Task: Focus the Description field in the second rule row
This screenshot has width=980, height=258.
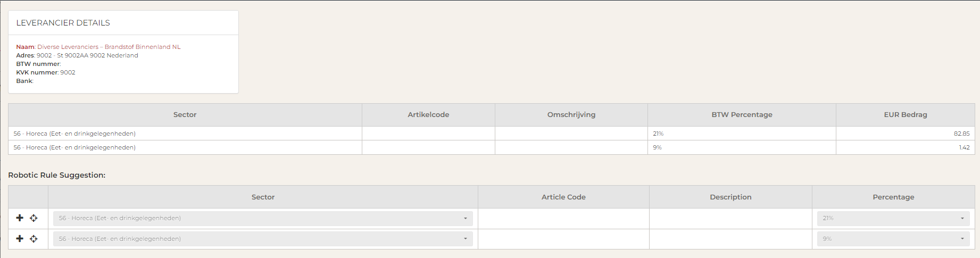Action: (730, 239)
